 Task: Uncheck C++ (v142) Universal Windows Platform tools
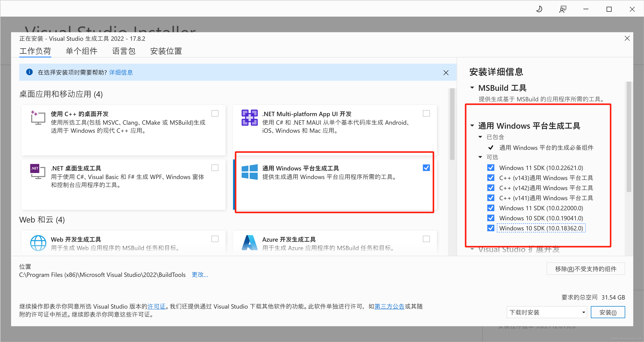click(490, 188)
